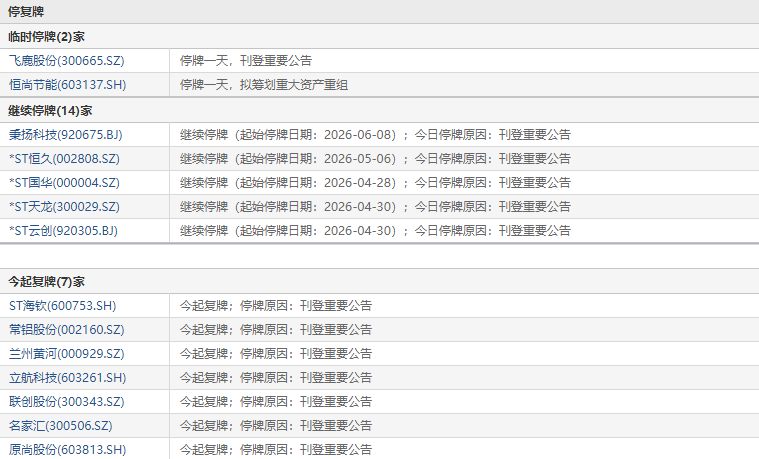Open the *ST云创(920305.BJ) stock link
This screenshot has width=759, height=459.
point(63,230)
